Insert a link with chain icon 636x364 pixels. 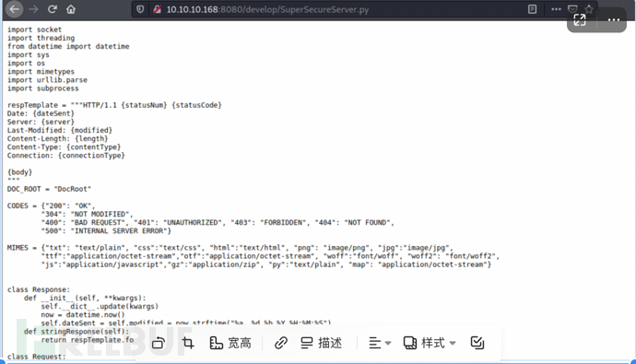(281, 343)
